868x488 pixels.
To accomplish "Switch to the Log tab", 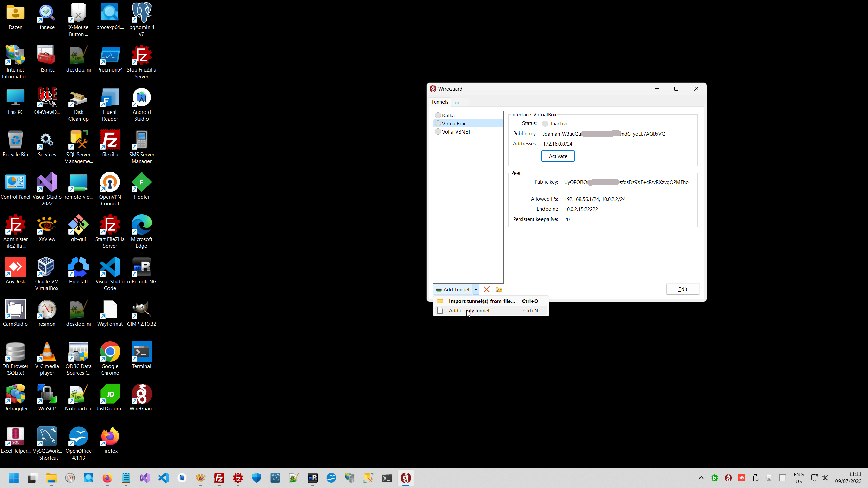I will tap(456, 103).
